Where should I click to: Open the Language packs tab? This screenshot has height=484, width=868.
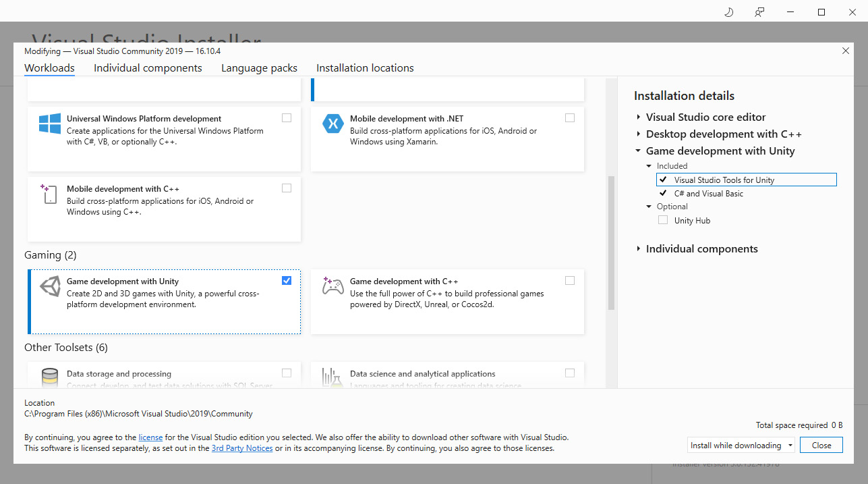pyautogui.click(x=259, y=68)
